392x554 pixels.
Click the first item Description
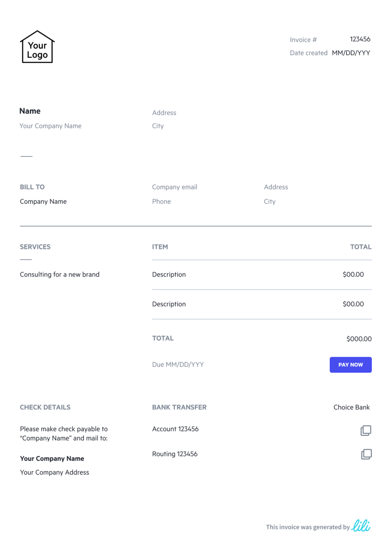tap(169, 275)
